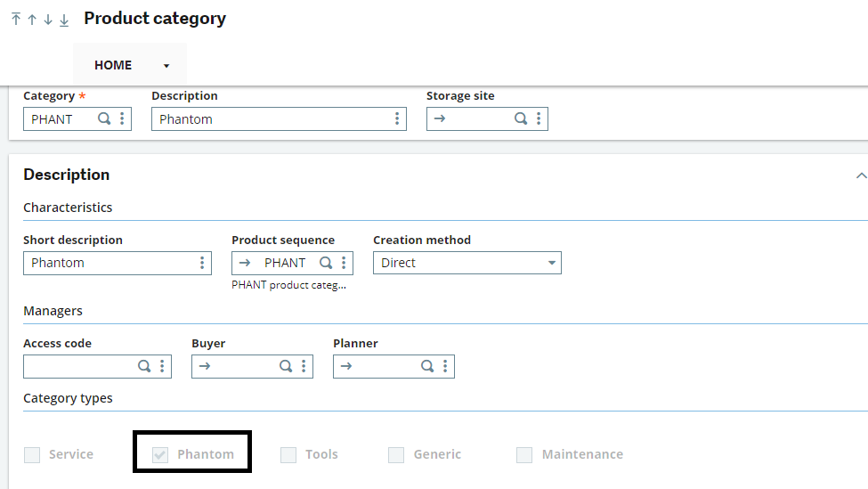Viewport: 868px width, 489px height.
Task: Select the HOME tab
Action: 113,65
